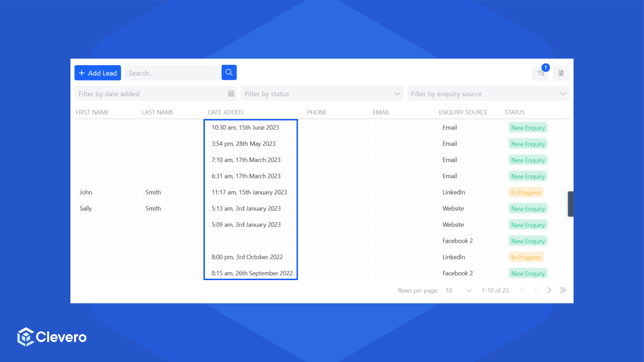Go to the next page arrow
Viewport: 644px width, 362px height.
[549, 290]
